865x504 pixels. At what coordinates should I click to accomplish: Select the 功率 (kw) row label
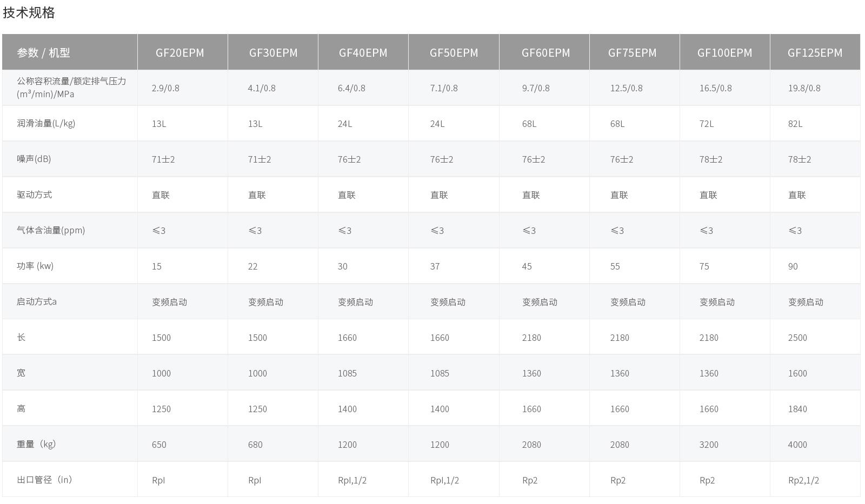coord(35,266)
